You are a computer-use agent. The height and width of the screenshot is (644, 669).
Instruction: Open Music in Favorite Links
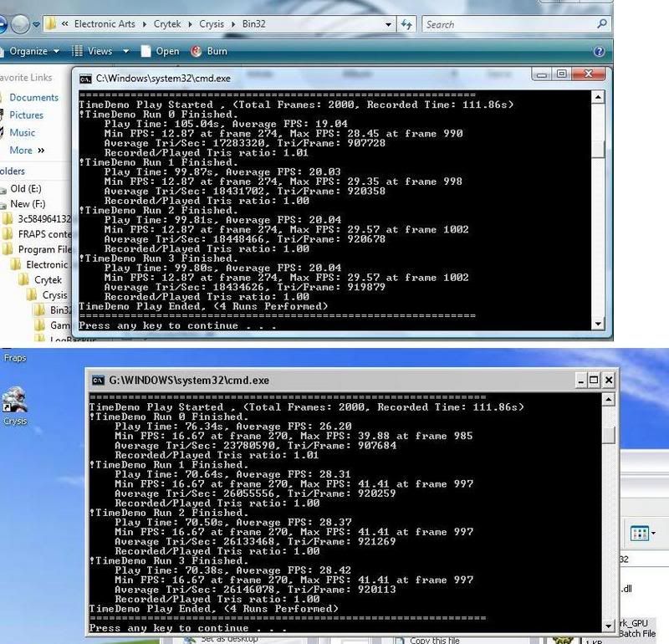coord(23,133)
